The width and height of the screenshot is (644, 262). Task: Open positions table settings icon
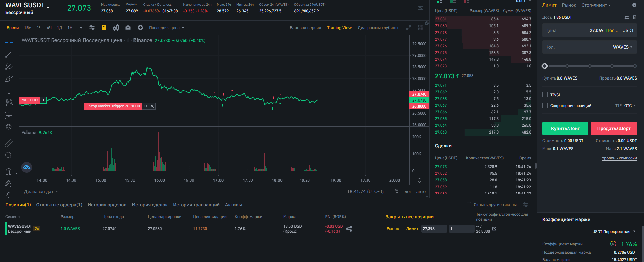(525, 205)
